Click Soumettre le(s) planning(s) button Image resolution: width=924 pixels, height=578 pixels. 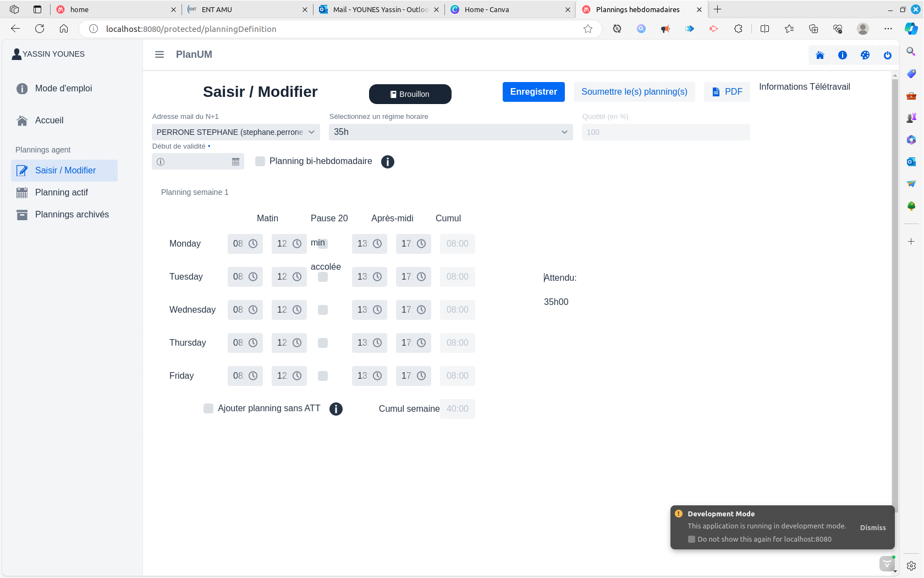click(x=634, y=92)
